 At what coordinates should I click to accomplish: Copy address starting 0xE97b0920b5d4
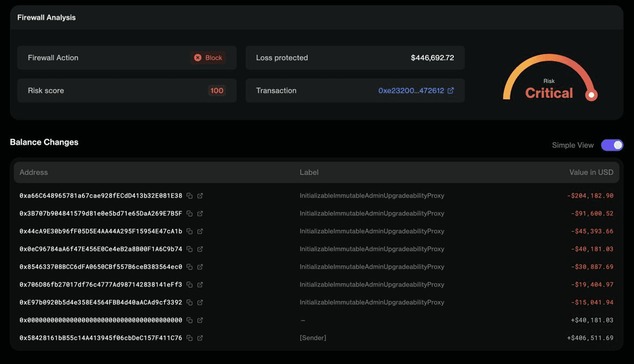tap(190, 303)
